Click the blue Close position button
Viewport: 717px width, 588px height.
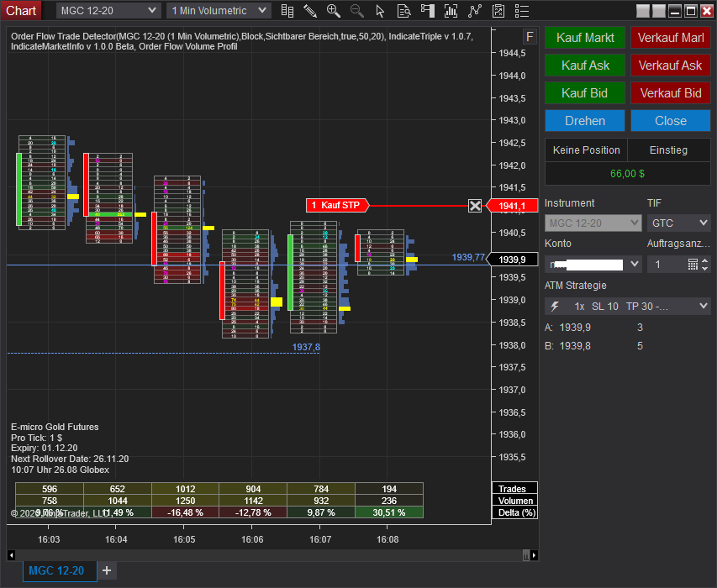pyautogui.click(x=671, y=121)
